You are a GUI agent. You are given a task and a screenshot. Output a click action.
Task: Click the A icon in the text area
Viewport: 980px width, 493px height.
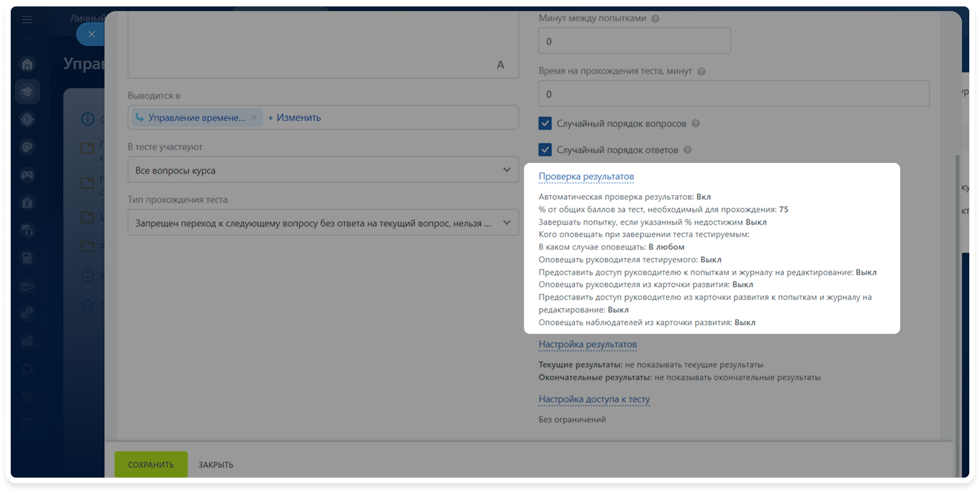point(500,65)
